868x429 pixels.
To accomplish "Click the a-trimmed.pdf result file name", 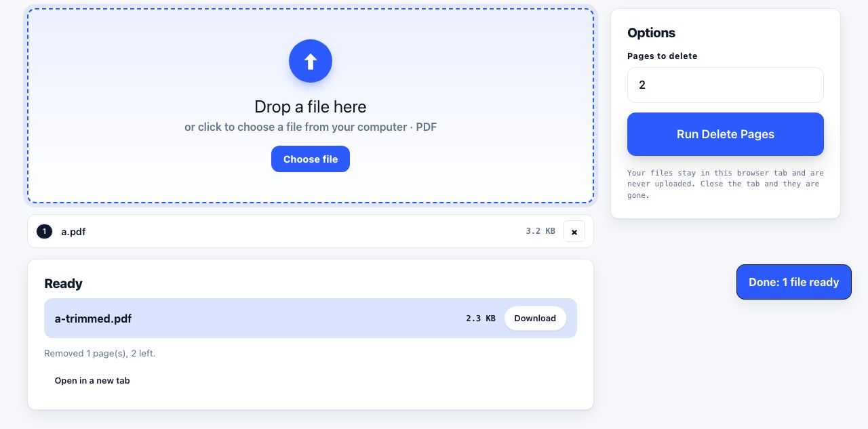I will coord(94,319).
